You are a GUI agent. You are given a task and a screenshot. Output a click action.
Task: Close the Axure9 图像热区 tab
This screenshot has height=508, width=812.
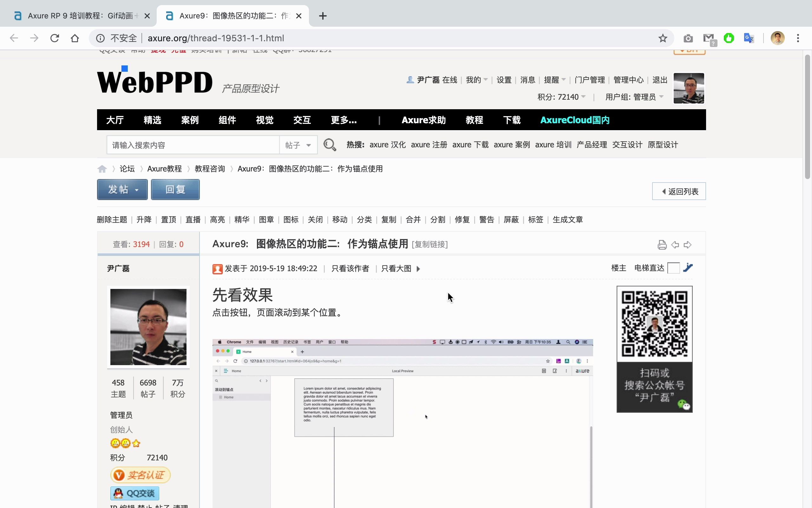coord(299,16)
